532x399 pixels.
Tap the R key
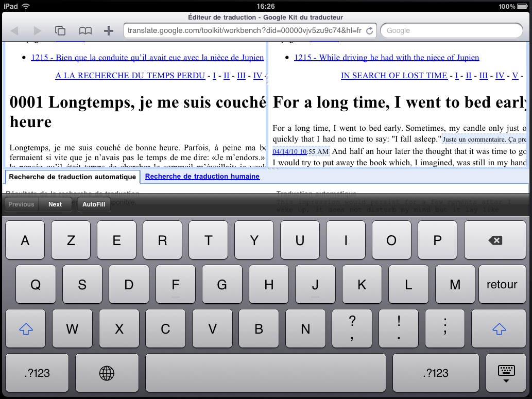click(162, 240)
